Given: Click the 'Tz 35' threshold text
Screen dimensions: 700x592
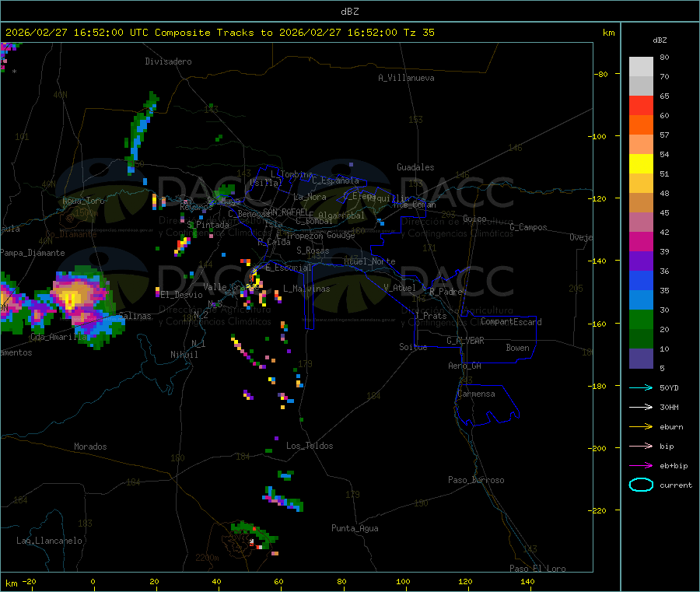Looking at the screenshot, I should point(418,33).
